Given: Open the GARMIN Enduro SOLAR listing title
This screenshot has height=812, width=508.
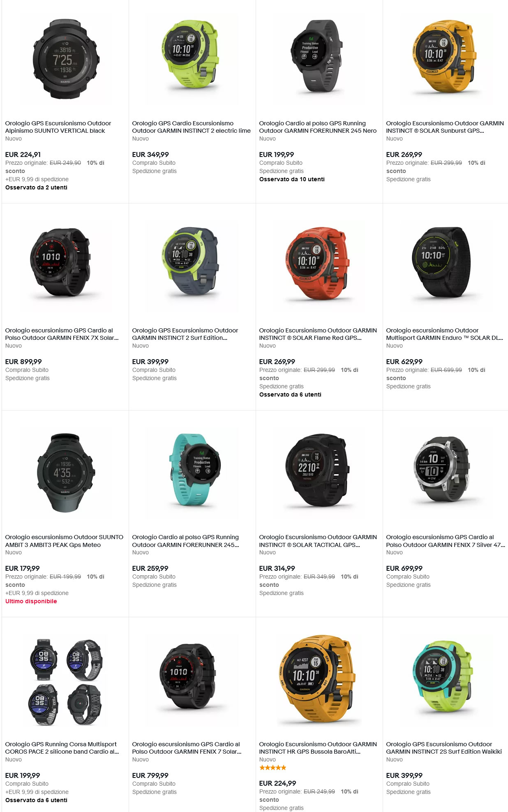Looking at the screenshot, I should coord(444,334).
